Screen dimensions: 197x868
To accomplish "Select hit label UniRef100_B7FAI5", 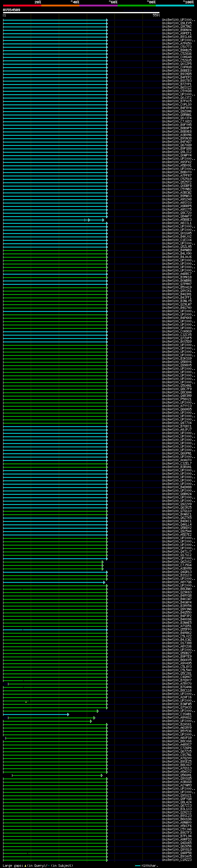I will click(176, 101).
